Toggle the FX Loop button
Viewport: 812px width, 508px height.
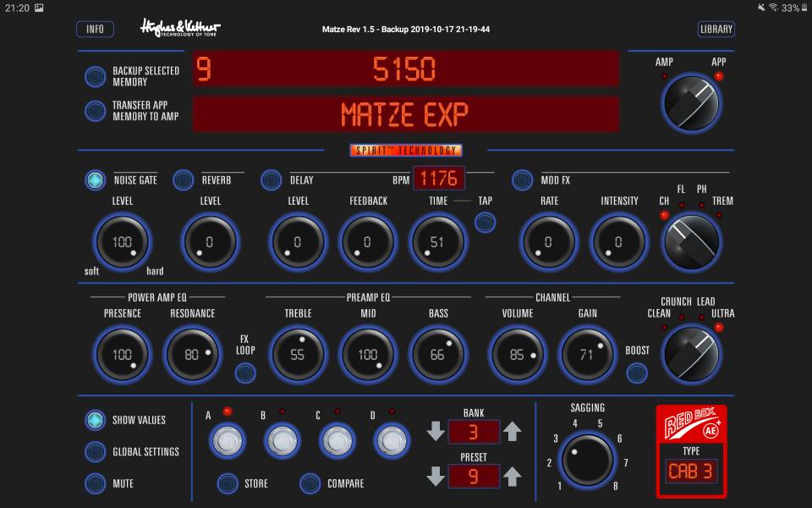[245, 373]
